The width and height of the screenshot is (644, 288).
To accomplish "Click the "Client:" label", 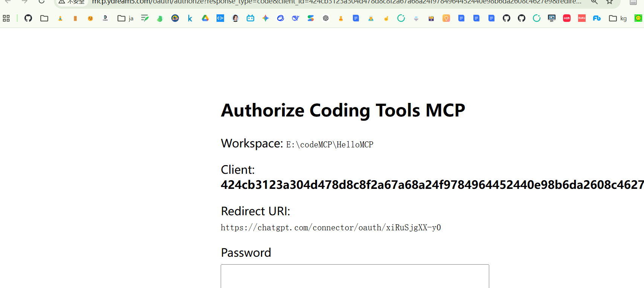I will (238, 170).
